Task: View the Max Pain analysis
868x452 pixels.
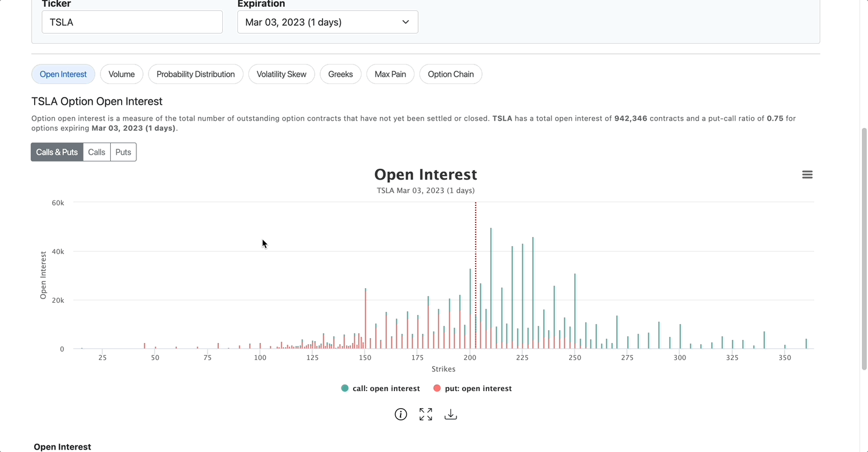Action: [390, 74]
